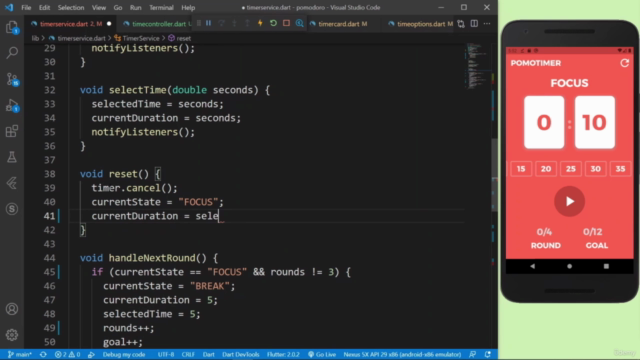The height and width of the screenshot is (360, 640).
Task: Open the Search view in activity bar
Action: click(x=12, y=53)
